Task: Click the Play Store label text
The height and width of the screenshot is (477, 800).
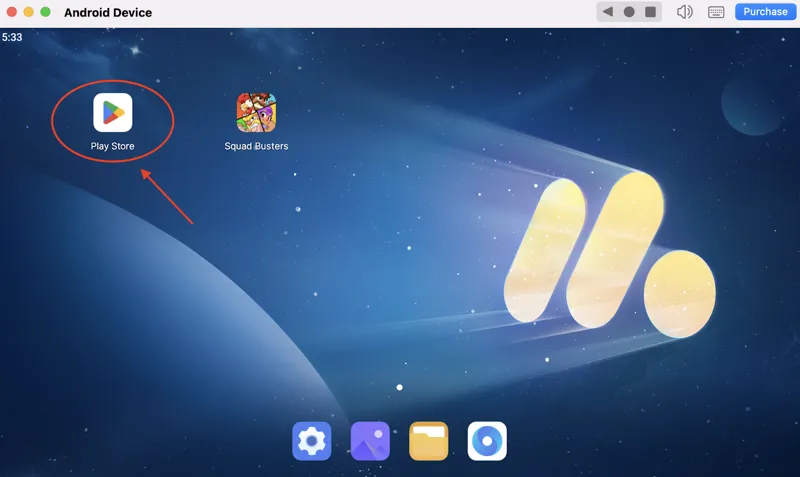Action: (113, 146)
